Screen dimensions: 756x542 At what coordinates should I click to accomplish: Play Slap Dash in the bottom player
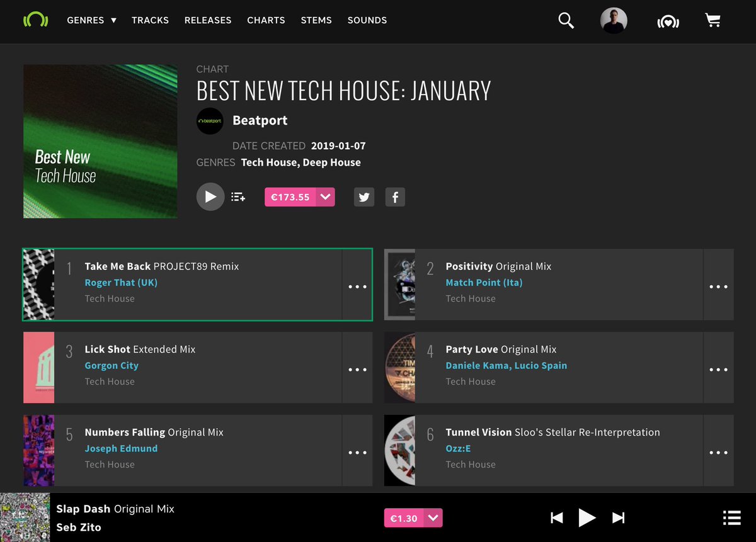pyautogui.click(x=587, y=517)
